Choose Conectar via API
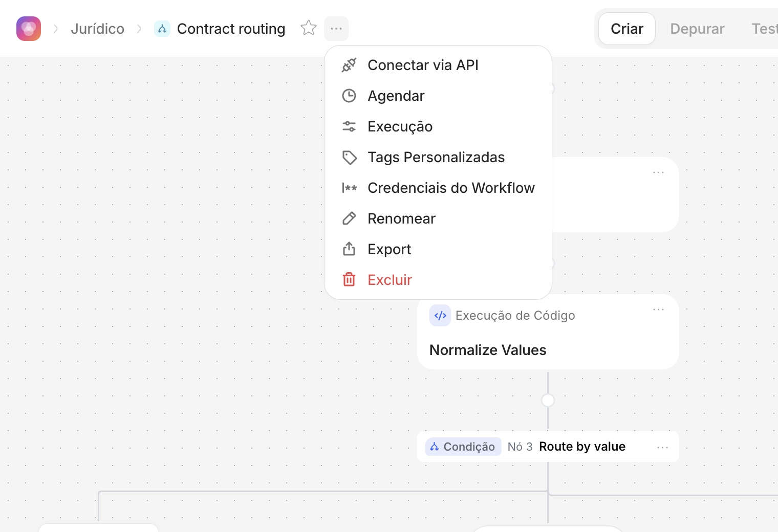Image resolution: width=778 pixels, height=532 pixels. [x=438, y=65]
